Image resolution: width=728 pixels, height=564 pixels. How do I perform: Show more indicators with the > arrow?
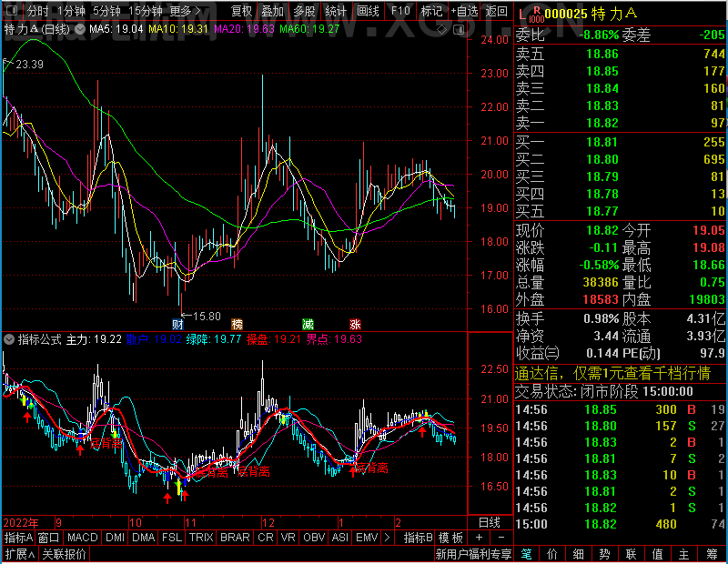pyautogui.click(x=387, y=538)
